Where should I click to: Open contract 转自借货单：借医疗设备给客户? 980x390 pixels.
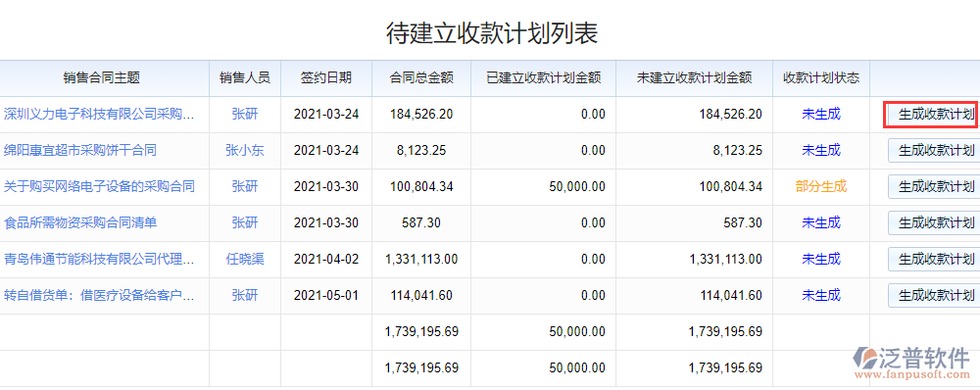[99, 296]
